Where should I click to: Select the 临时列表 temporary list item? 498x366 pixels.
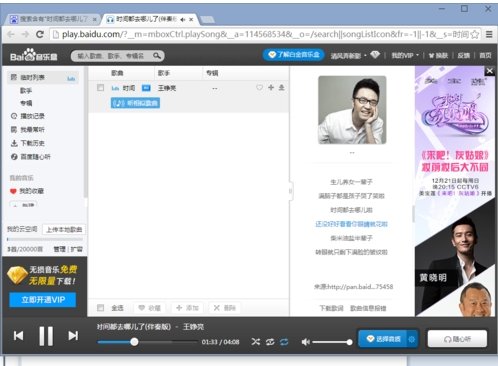point(43,77)
